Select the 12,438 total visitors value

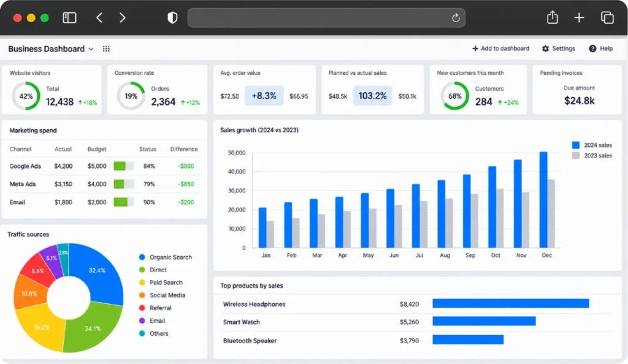(x=59, y=102)
